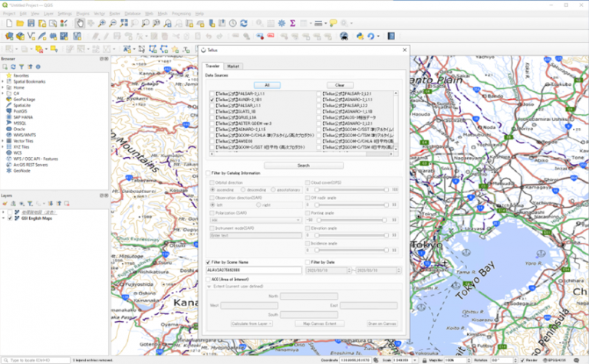
Task: Check the PALSAR-2_L1.1 data source checkbox
Action: (x=212, y=93)
